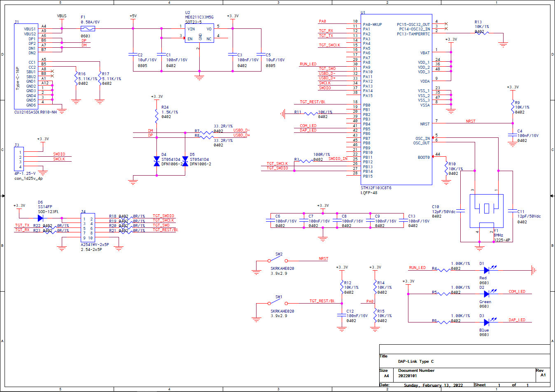
Task: Click the 0.50A/6V fuse rating text
Action: [90, 22]
